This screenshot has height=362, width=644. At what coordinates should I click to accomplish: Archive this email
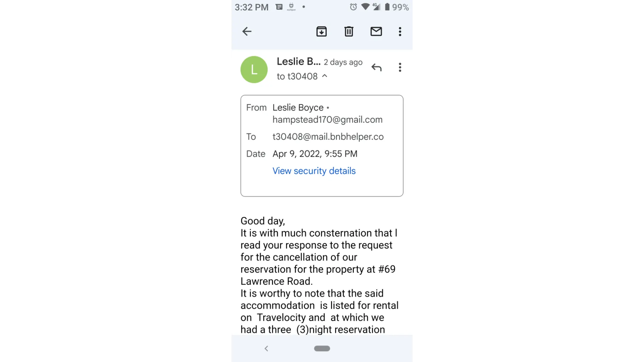coord(321,31)
